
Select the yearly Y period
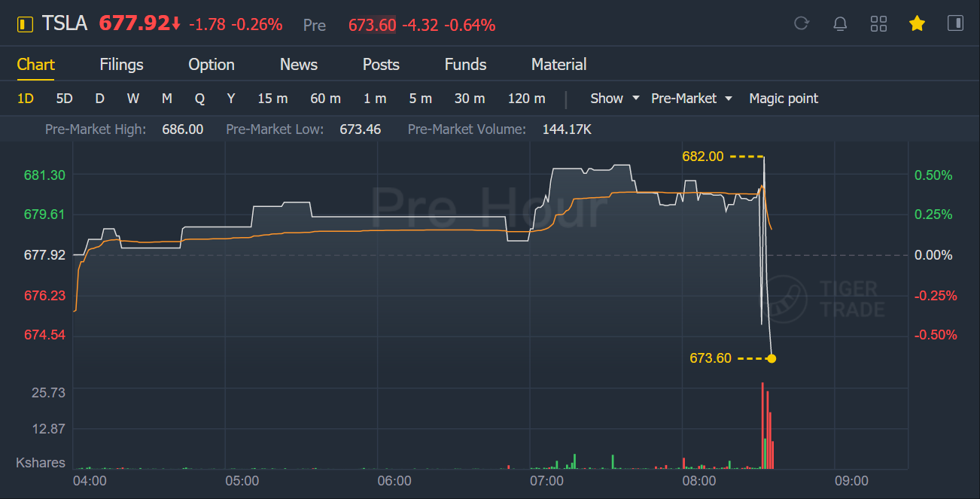pos(231,99)
